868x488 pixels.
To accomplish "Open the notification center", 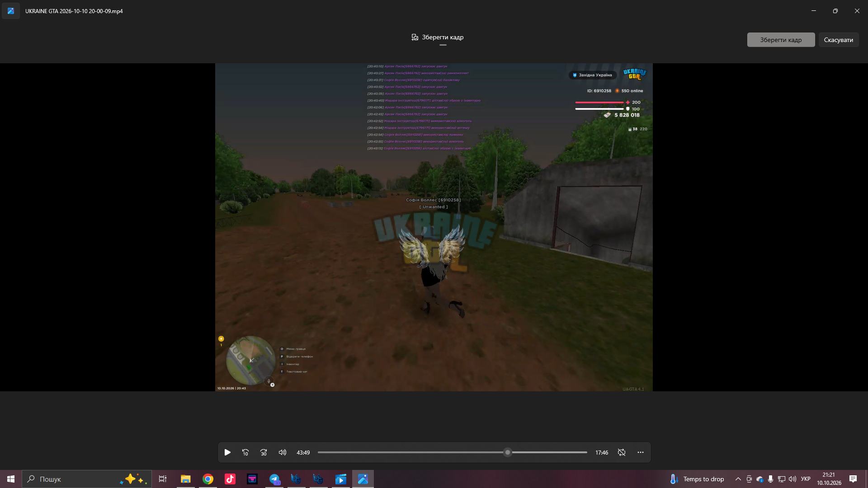I will pyautogui.click(x=853, y=479).
